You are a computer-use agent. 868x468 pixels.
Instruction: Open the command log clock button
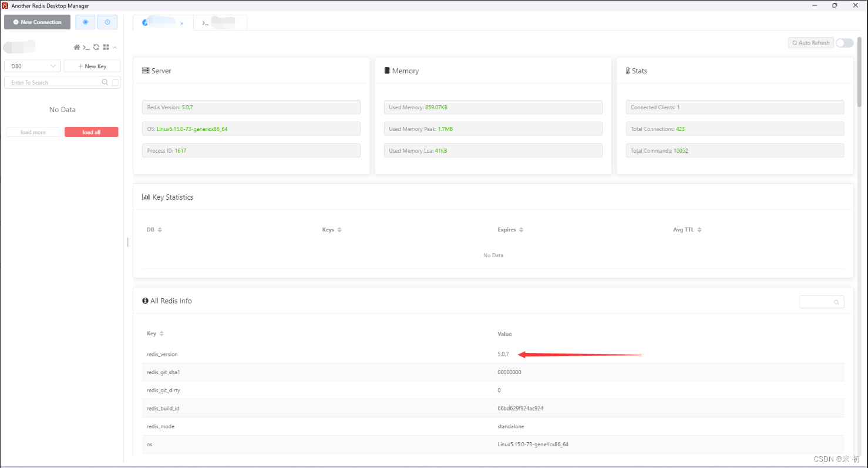point(107,22)
